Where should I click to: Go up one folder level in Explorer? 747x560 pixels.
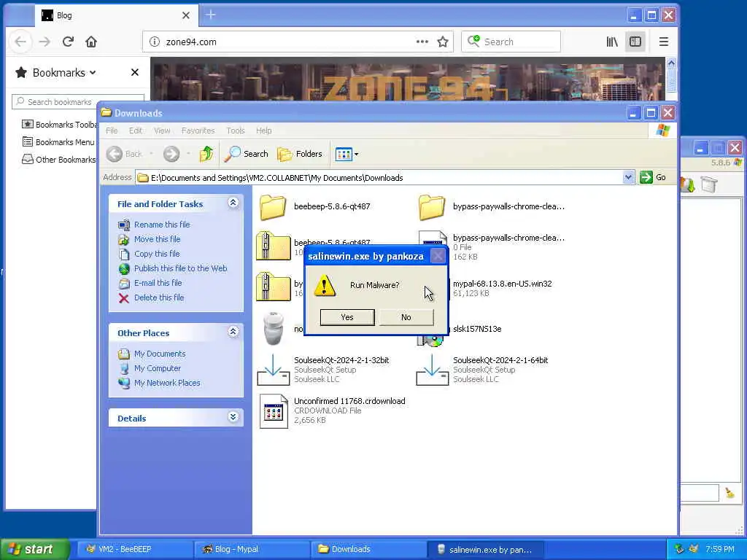pos(206,154)
